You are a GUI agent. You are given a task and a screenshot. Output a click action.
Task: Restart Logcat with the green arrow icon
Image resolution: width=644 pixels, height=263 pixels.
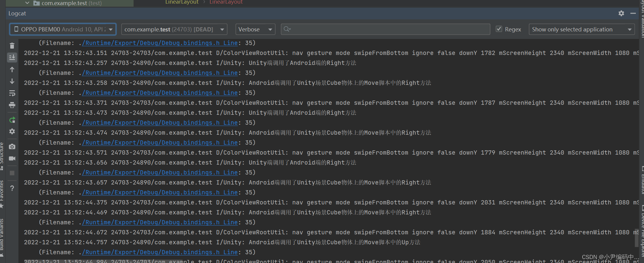[x=12, y=120]
